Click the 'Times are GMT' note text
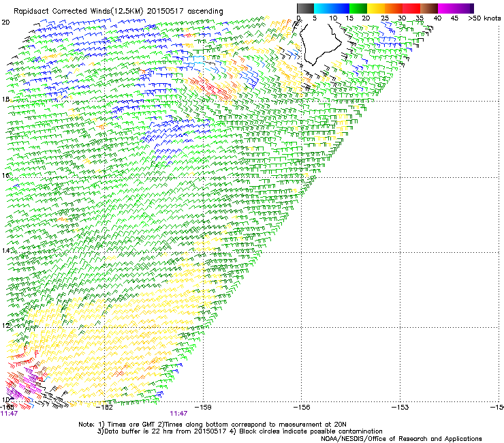Image resolution: width=504 pixels, height=443 pixels. pos(131,425)
